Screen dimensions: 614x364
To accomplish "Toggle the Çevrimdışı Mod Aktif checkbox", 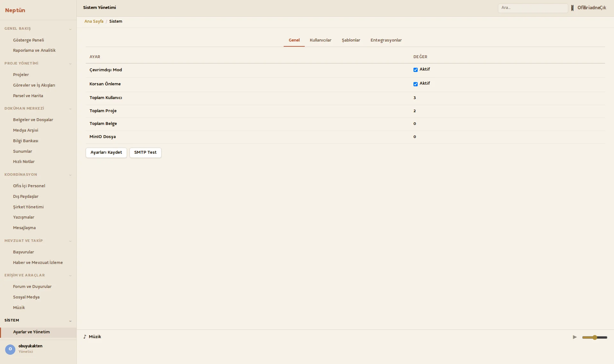I will pyautogui.click(x=415, y=70).
